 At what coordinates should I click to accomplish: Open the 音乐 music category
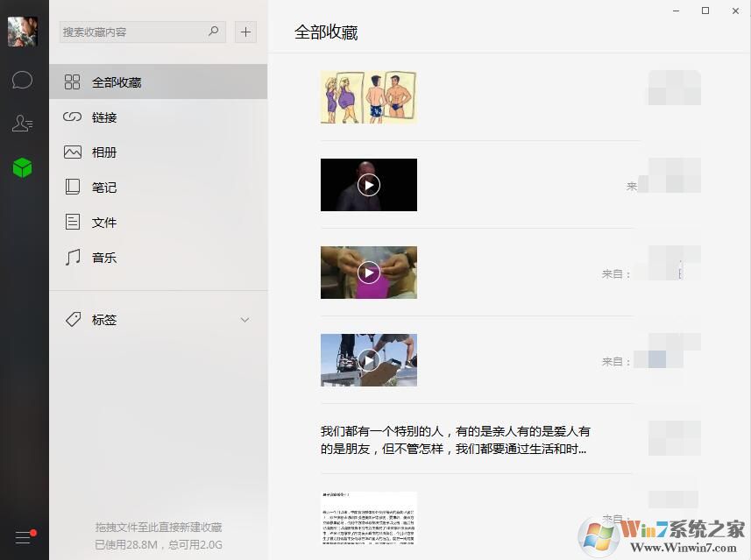tap(103, 258)
